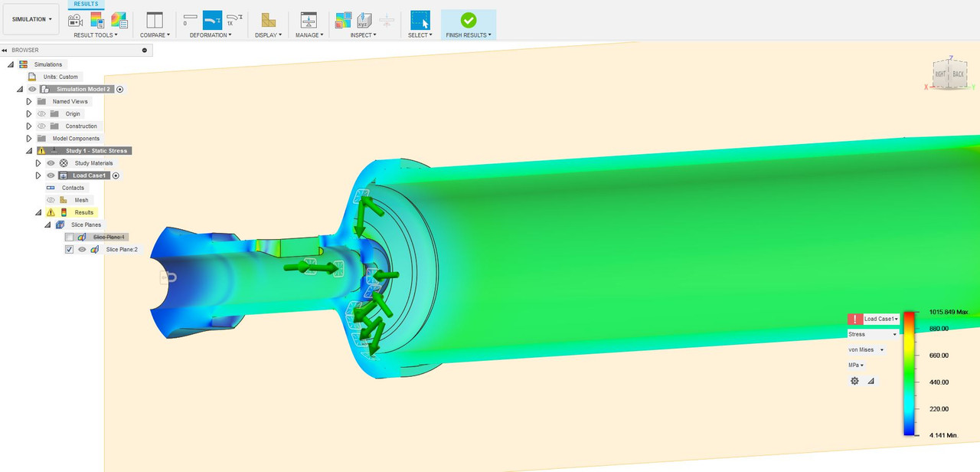The image size is (980, 472).
Task: Click the Select window-selection icon
Action: click(x=420, y=20)
